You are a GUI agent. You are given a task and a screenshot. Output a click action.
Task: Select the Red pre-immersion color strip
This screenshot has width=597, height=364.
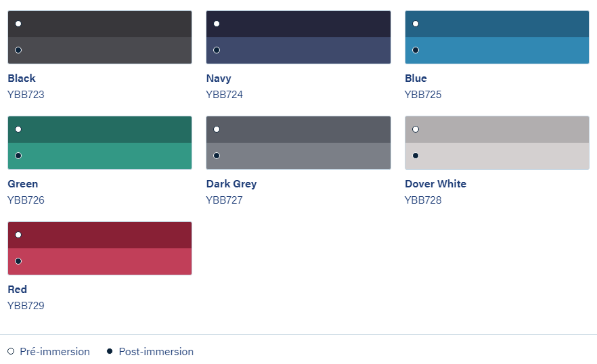point(99,235)
